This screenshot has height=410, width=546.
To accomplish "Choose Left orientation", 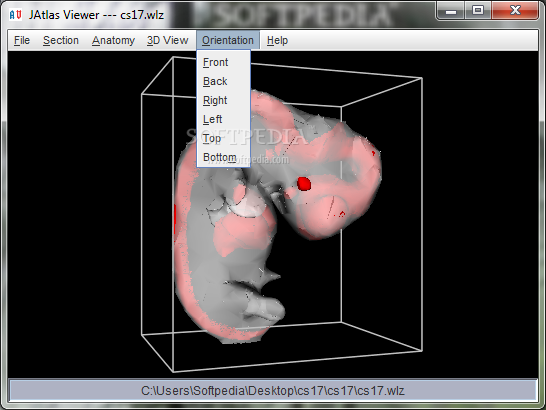I will point(223,119).
